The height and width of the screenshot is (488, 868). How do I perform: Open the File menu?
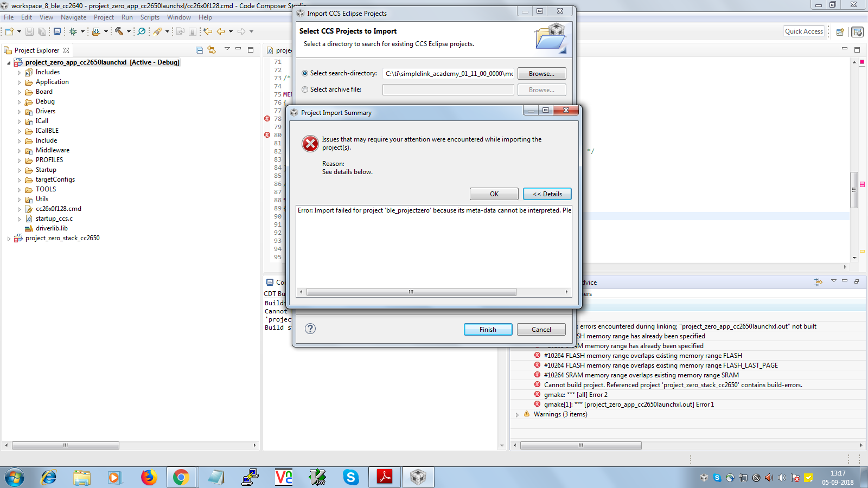point(9,17)
